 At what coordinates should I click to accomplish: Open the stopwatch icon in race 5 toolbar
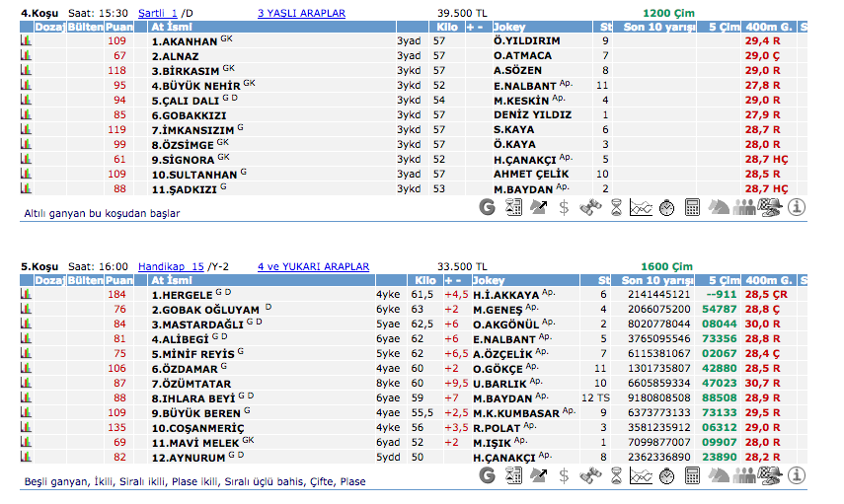(667, 475)
